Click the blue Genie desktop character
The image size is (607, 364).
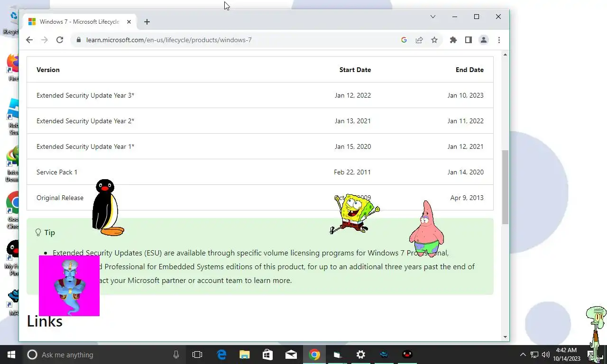tap(69, 286)
